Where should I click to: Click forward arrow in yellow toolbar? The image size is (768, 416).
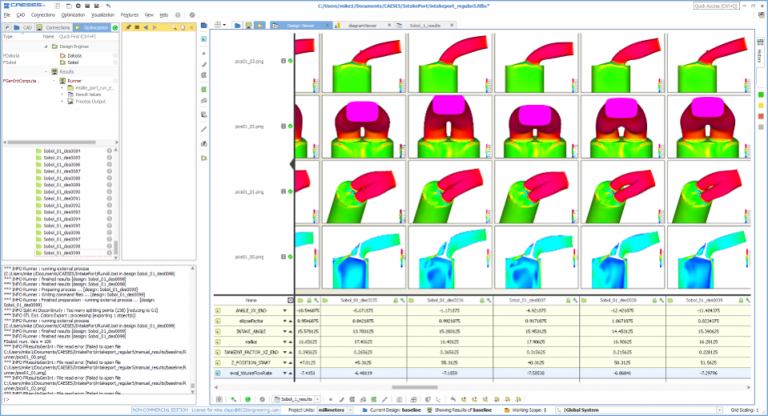click(155, 27)
